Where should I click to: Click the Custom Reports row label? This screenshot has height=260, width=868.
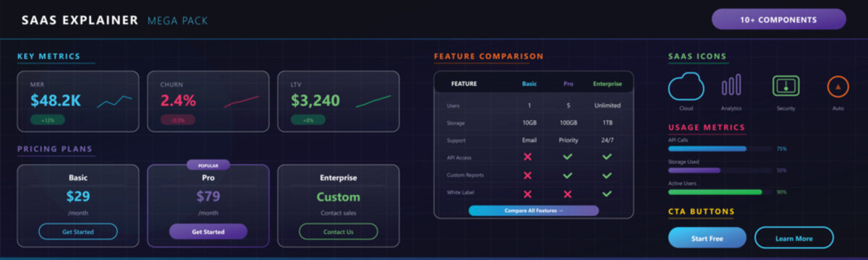[x=464, y=175]
